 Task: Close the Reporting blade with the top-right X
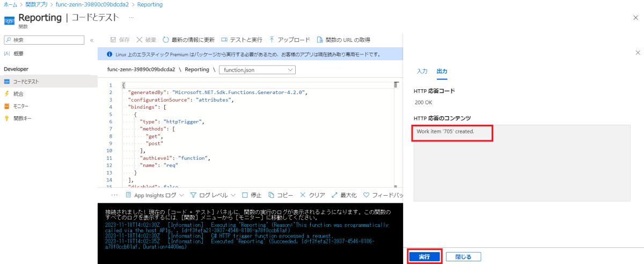point(635,18)
